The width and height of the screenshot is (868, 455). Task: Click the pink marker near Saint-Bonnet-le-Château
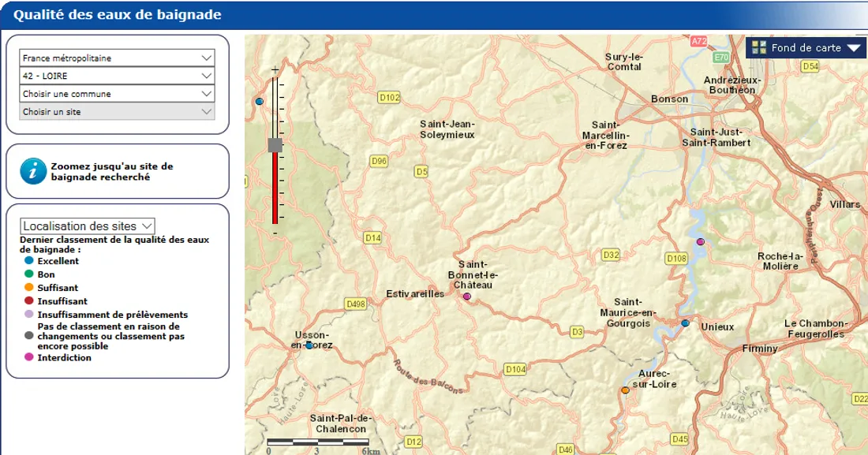click(467, 296)
